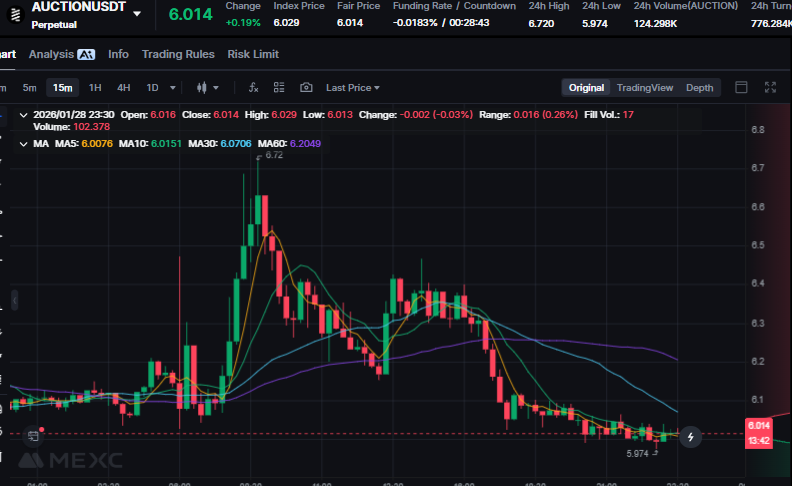Click the MA10 value 6.0151
792x486 pixels.
click(x=165, y=144)
